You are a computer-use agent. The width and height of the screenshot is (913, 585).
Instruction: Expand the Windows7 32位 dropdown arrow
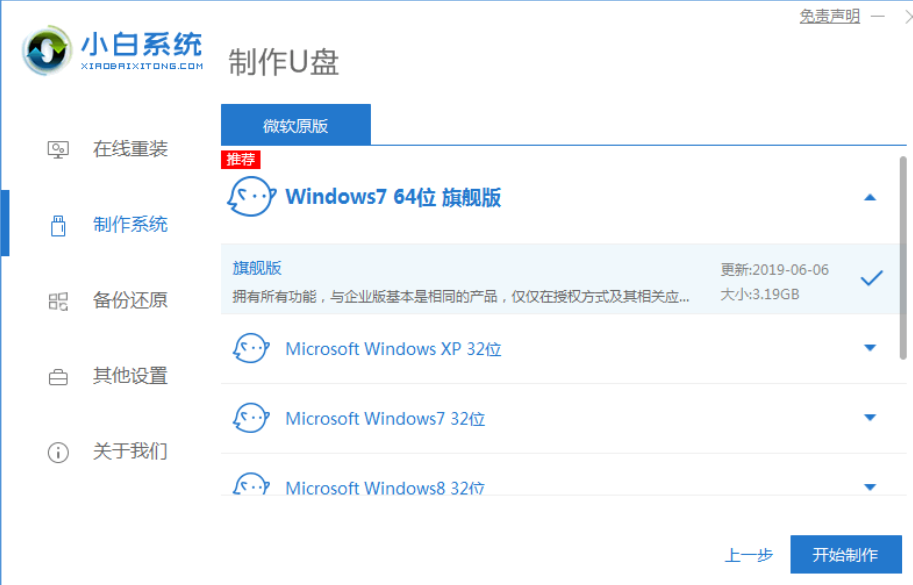869,418
